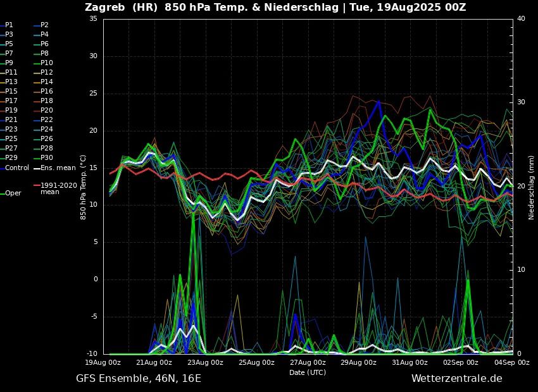The height and width of the screenshot is (392, 538).
Task: Click the Wetterzentrale.de website text
Action: [456, 379]
